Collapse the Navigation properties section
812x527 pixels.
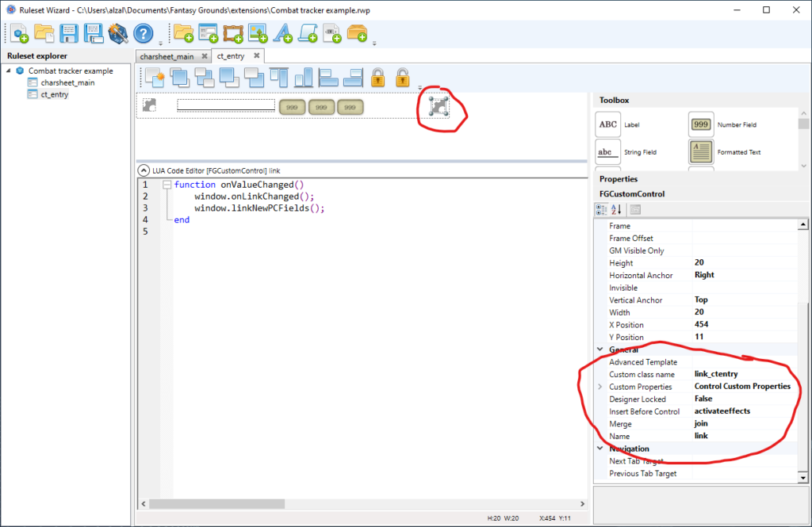(x=599, y=449)
